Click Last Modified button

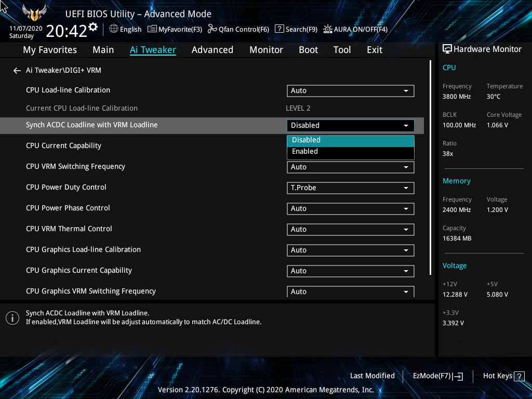point(372,376)
